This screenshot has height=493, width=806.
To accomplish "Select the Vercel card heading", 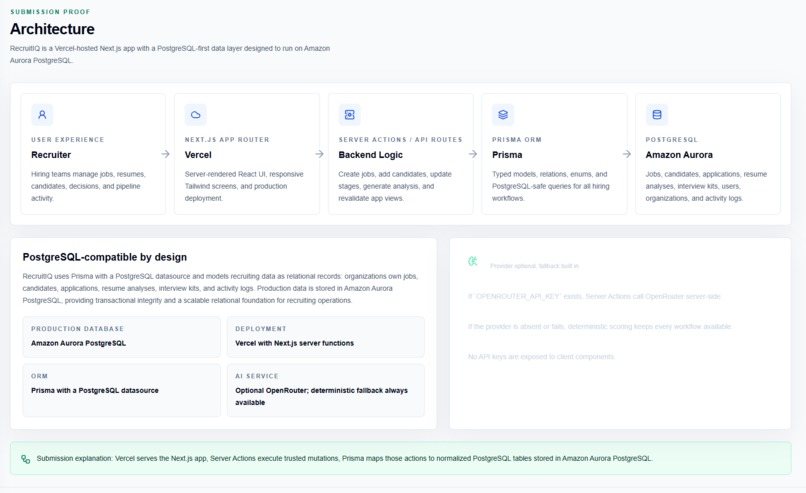I will coord(198,155).
